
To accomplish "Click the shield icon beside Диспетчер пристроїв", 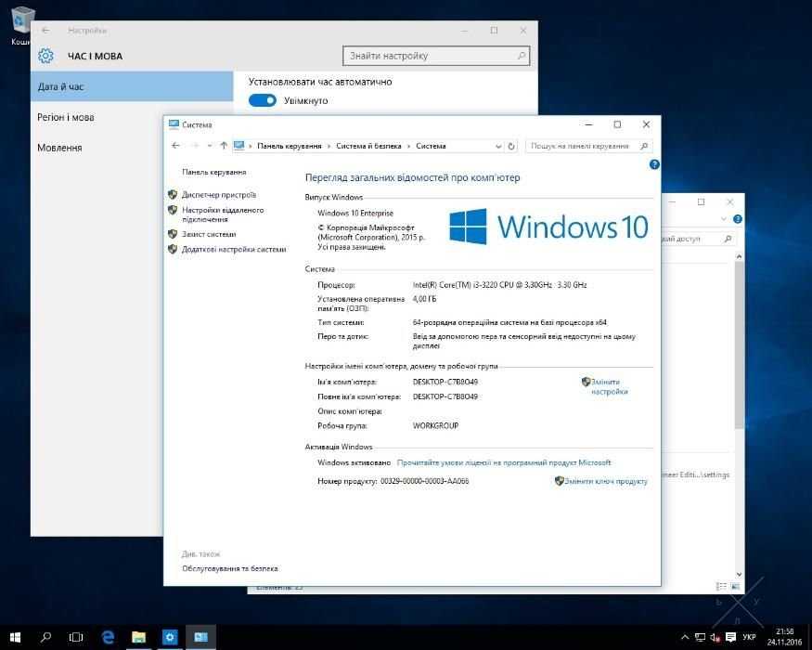I will pyautogui.click(x=173, y=194).
